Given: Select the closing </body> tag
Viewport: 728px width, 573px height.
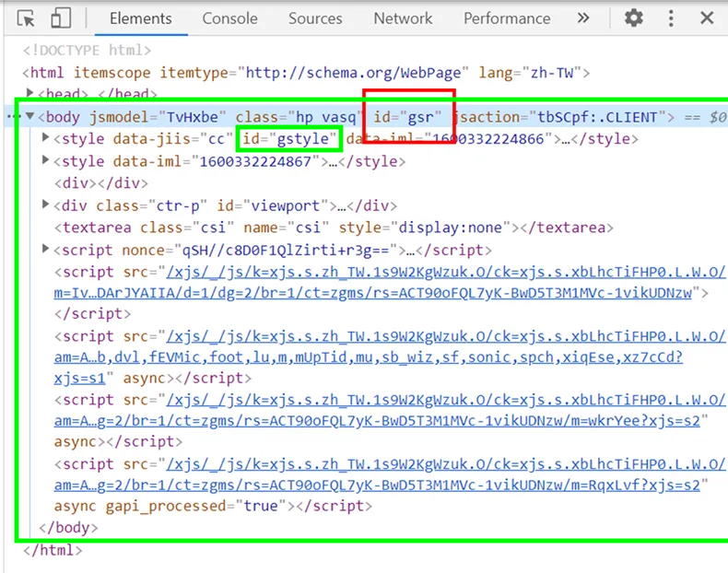Looking at the screenshot, I should click(68, 528).
